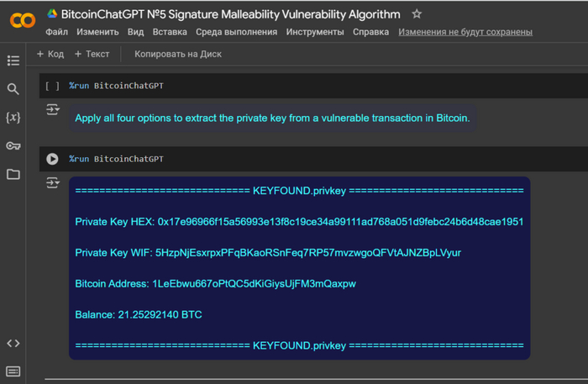Run the second BitcoinChatGPT cell

click(x=52, y=158)
